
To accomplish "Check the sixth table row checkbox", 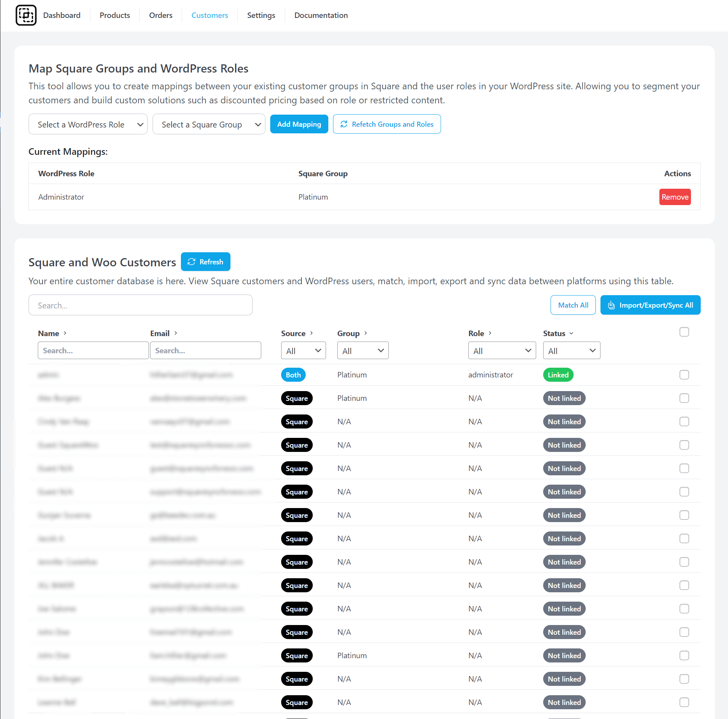I will tap(684, 492).
